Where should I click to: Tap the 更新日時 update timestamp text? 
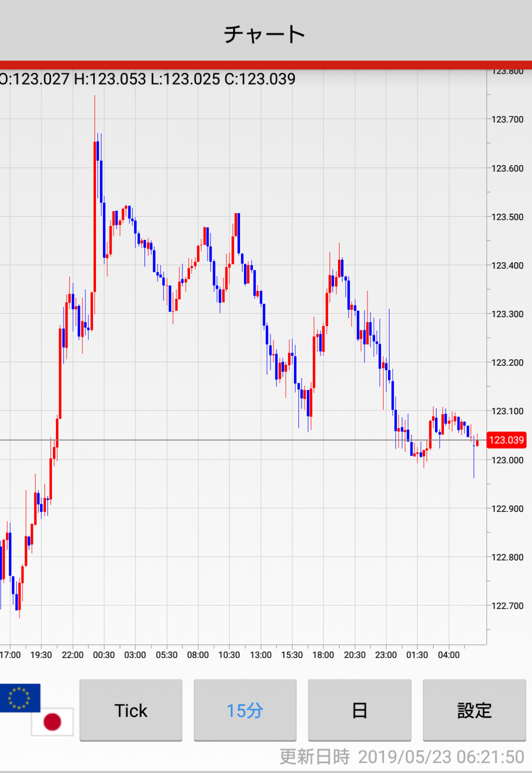tap(401, 756)
